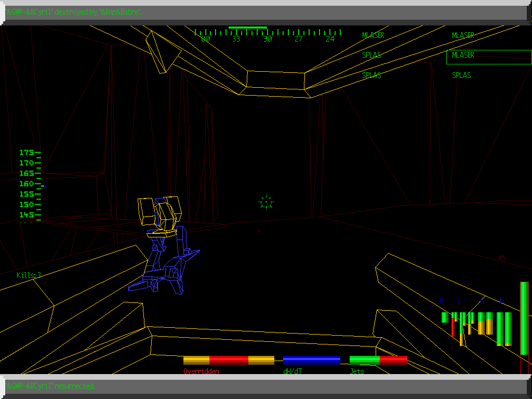Click the second SPLAS in left weapon list
Image resolution: width=532 pixels, height=399 pixels.
tap(371, 75)
